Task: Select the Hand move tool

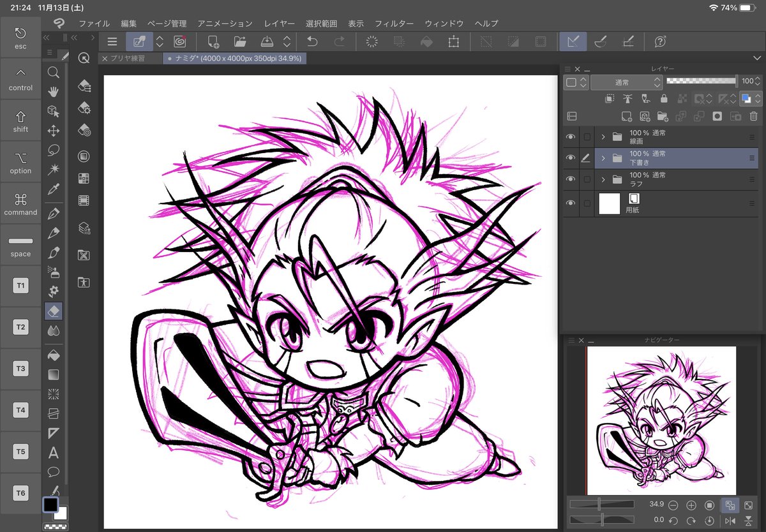Action: (54, 91)
